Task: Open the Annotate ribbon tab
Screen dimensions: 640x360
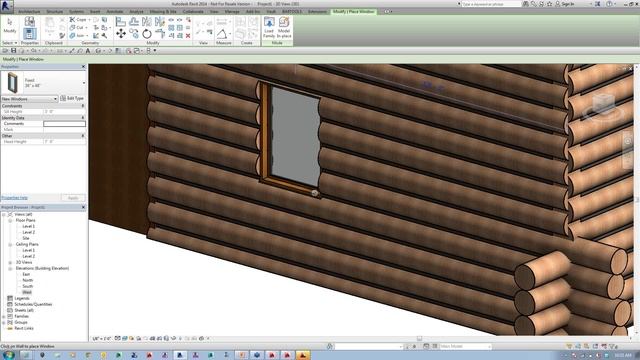Action: click(115, 12)
